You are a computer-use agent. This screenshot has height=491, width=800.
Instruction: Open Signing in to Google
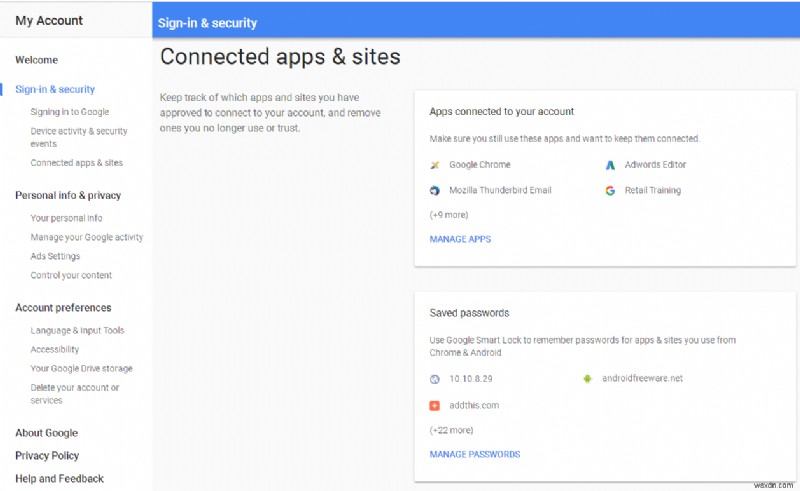tap(70, 112)
